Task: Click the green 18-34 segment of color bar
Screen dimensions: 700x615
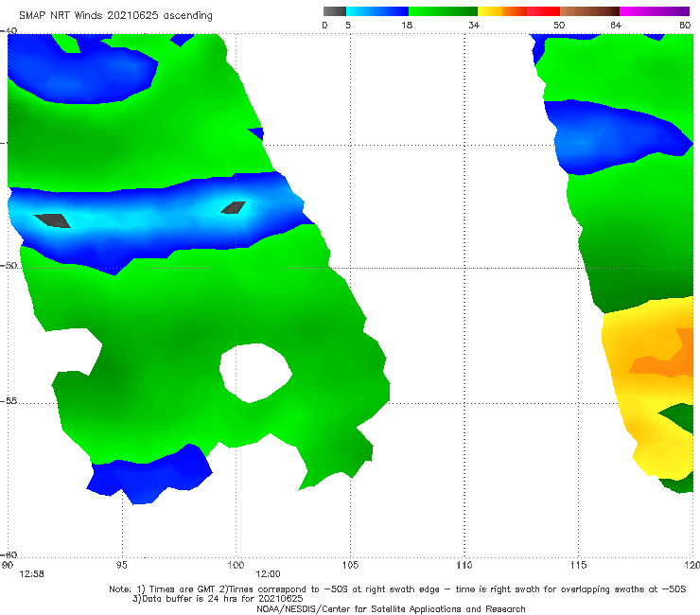Action: point(443,11)
